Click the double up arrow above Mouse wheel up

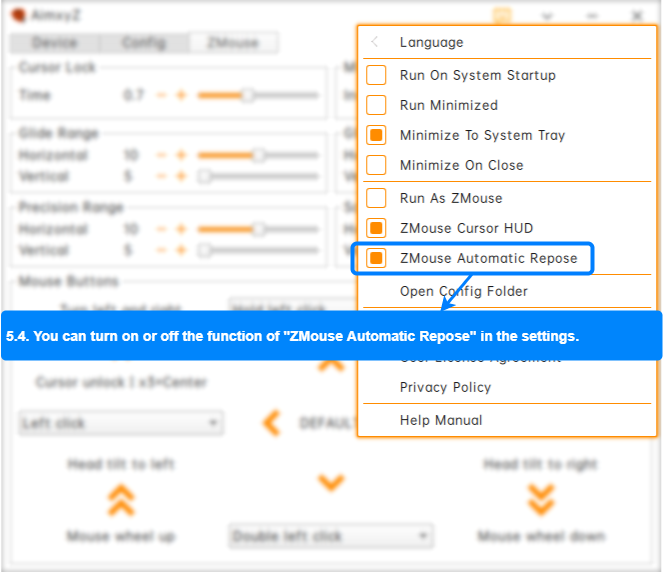click(121, 498)
